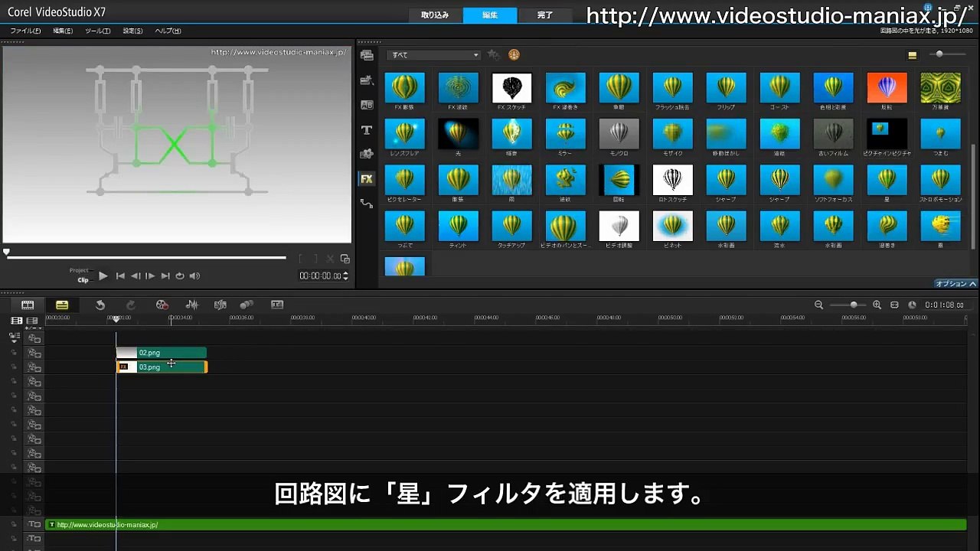Screen dimensions: 980x551
Task: Toggle library thumbnail title display
Action: 912,55
